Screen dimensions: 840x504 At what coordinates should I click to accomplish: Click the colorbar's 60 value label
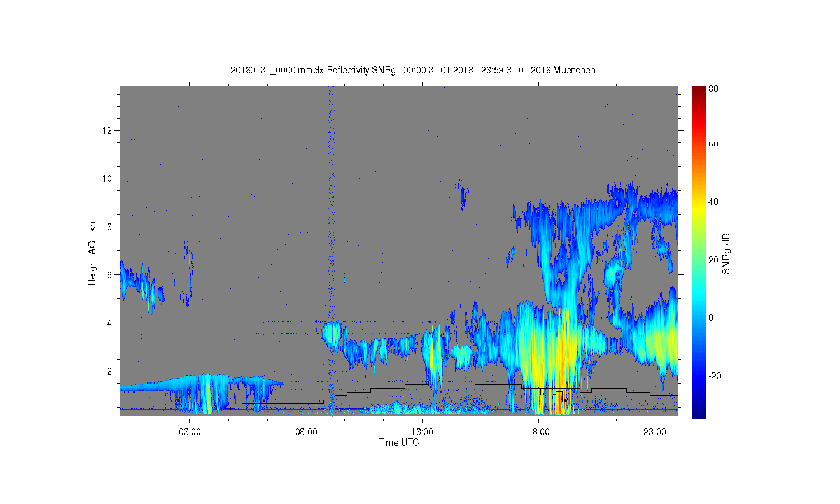point(713,144)
